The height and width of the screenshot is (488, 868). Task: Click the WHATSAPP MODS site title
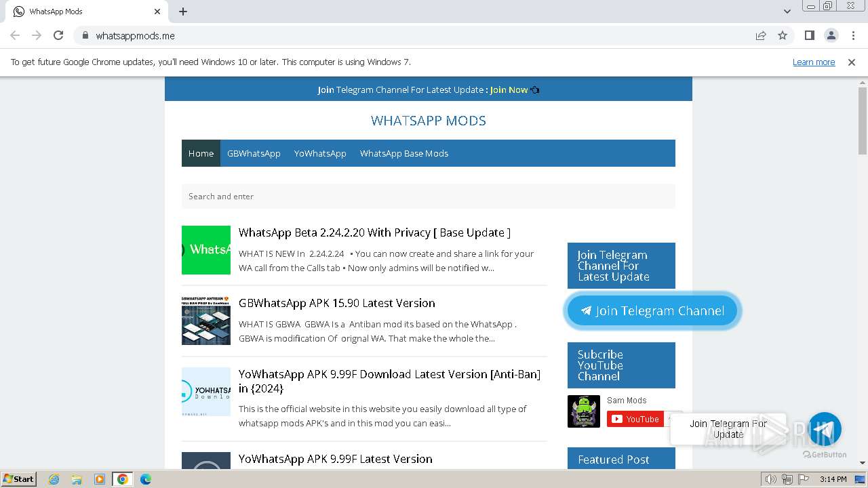429,121
